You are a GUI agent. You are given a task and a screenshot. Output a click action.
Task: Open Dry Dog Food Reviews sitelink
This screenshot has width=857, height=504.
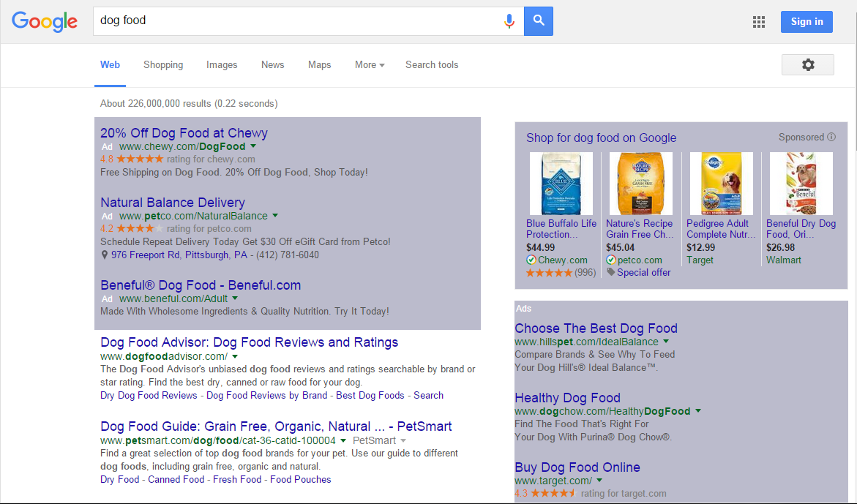click(x=149, y=395)
